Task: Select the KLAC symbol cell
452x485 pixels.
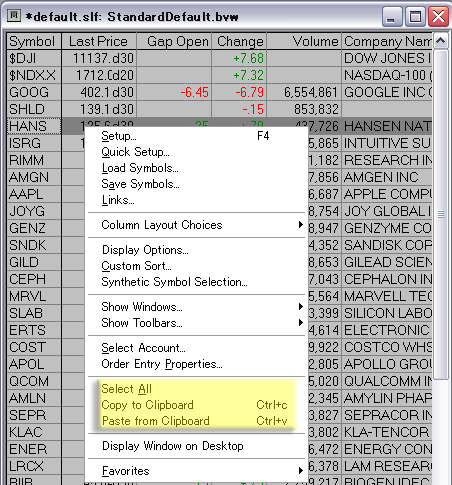Action: (x=34, y=433)
